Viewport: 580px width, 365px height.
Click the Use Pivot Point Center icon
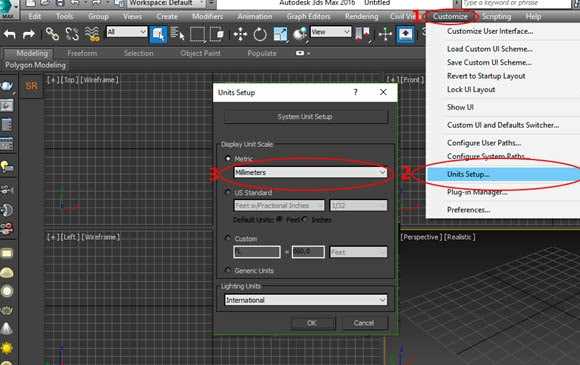[x=363, y=34]
